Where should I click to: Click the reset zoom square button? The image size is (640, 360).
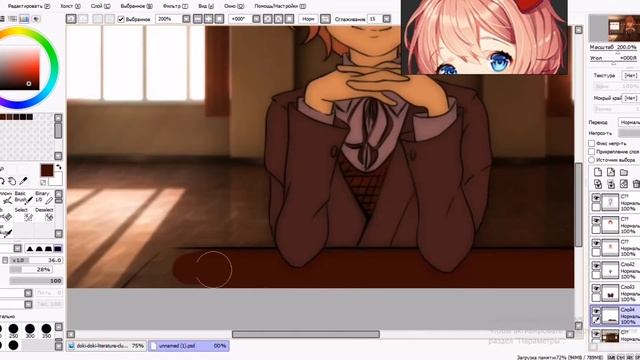(220, 19)
